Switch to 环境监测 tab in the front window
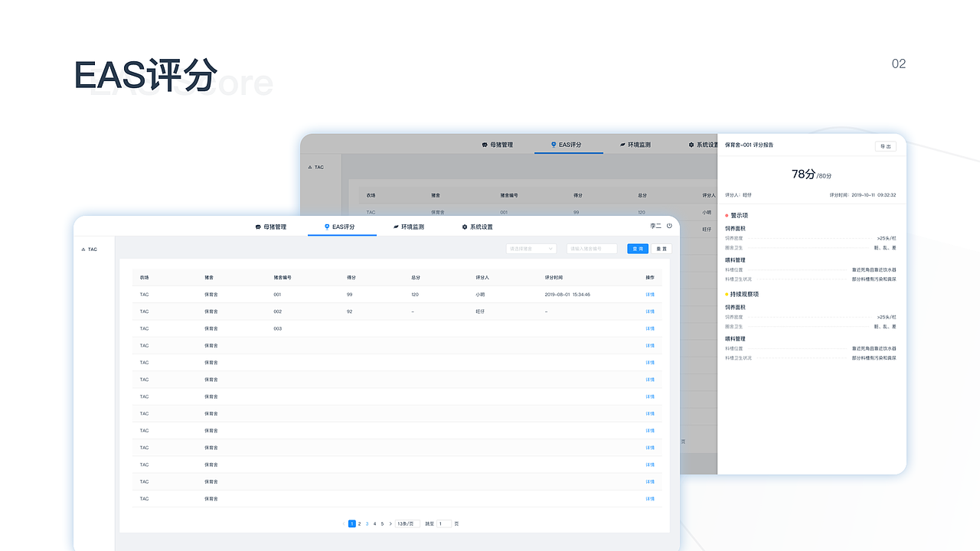The height and width of the screenshot is (551, 980). click(408, 227)
